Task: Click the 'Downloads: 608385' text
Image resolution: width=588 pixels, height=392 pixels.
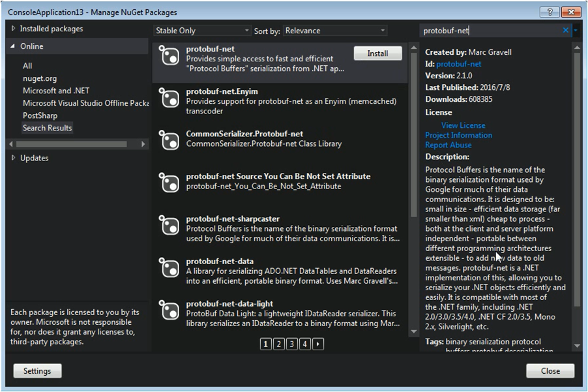Action: click(459, 99)
